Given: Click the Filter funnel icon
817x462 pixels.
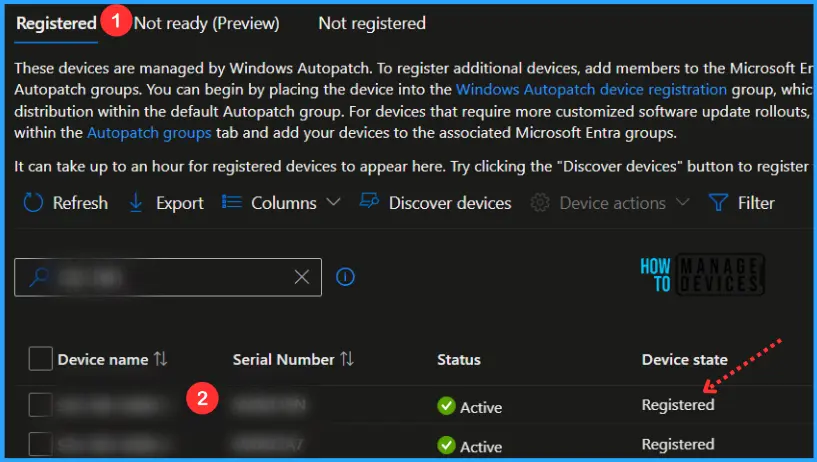Looking at the screenshot, I should click(x=719, y=203).
